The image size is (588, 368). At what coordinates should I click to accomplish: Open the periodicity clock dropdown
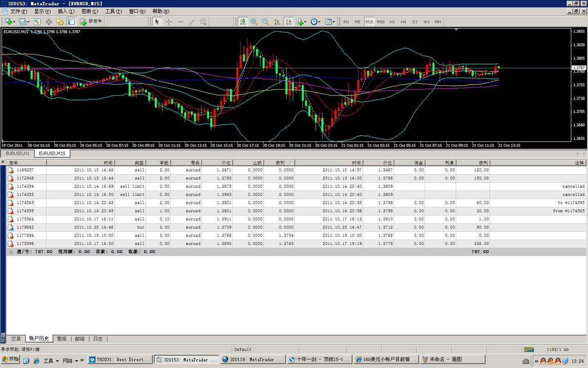pos(315,22)
